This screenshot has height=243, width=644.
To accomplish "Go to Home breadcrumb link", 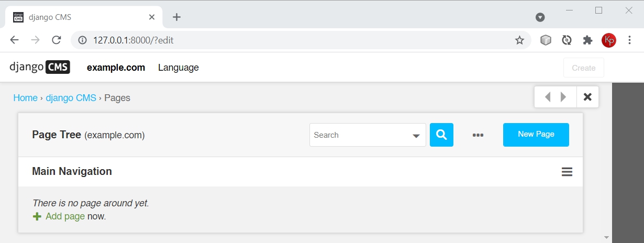I will 25,98.
